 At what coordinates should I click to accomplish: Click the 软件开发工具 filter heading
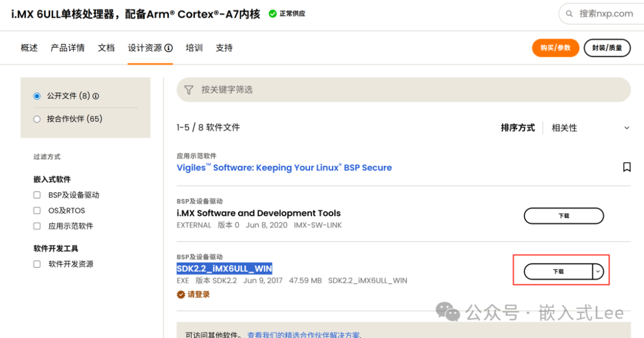(x=56, y=249)
